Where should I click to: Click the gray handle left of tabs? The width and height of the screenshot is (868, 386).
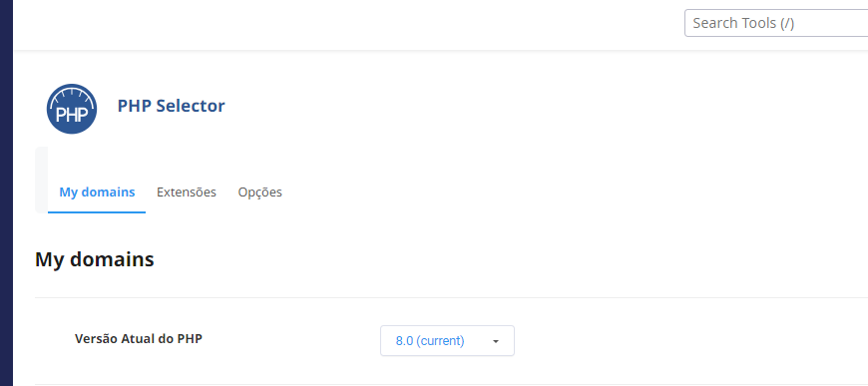tap(42, 180)
